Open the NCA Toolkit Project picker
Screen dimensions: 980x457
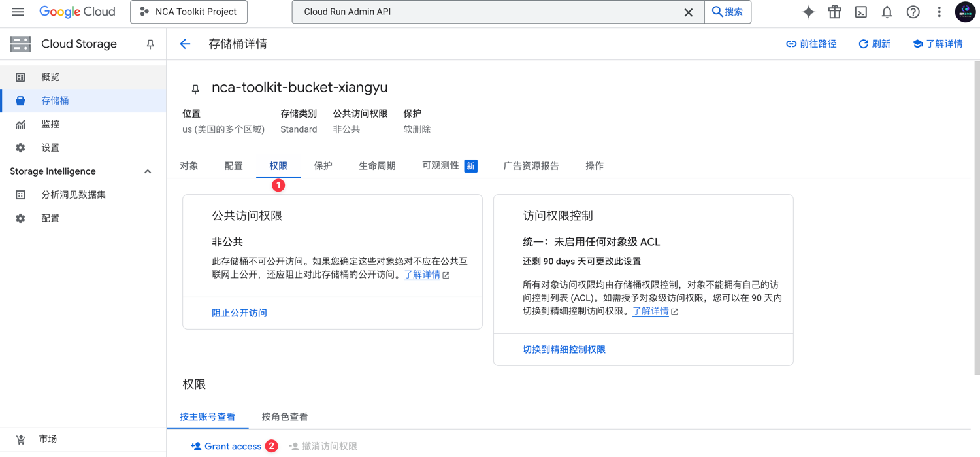[x=188, y=11]
